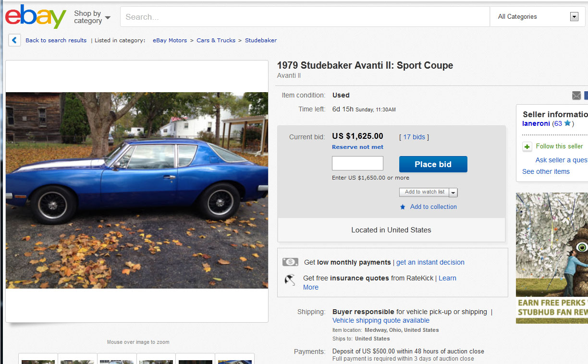Click the Search text box
588x364 pixels.
click(x=305, y=17)
